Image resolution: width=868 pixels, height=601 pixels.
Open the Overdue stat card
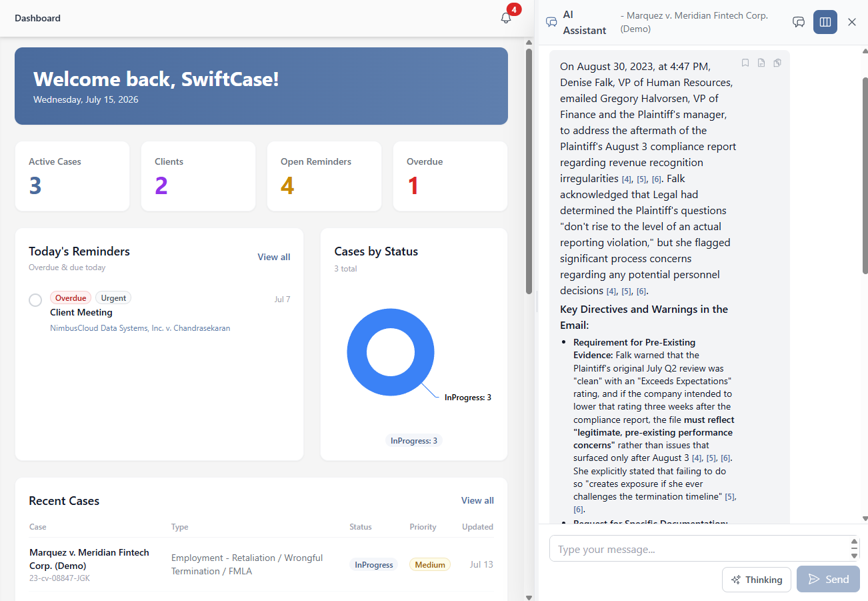point(450,176)
